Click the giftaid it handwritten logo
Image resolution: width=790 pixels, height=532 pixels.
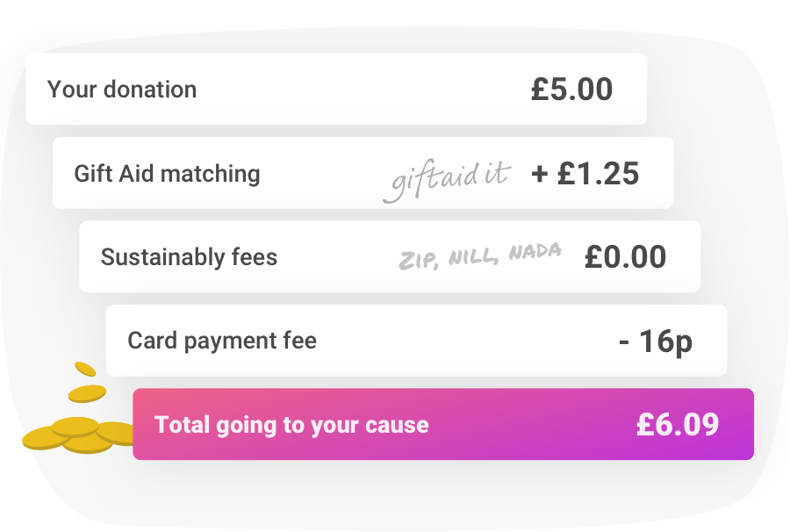(x=448, y=180)
